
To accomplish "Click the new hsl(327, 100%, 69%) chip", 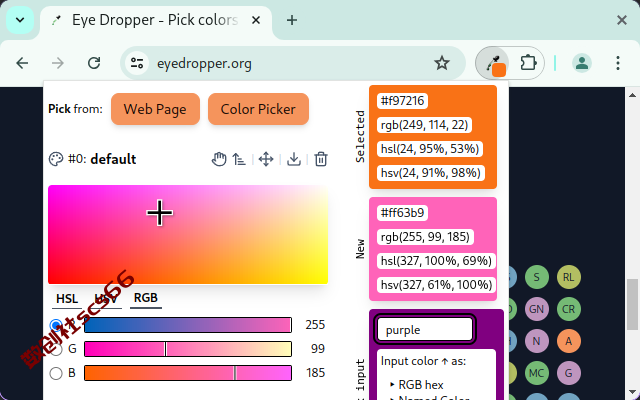I will coord(436,261).
